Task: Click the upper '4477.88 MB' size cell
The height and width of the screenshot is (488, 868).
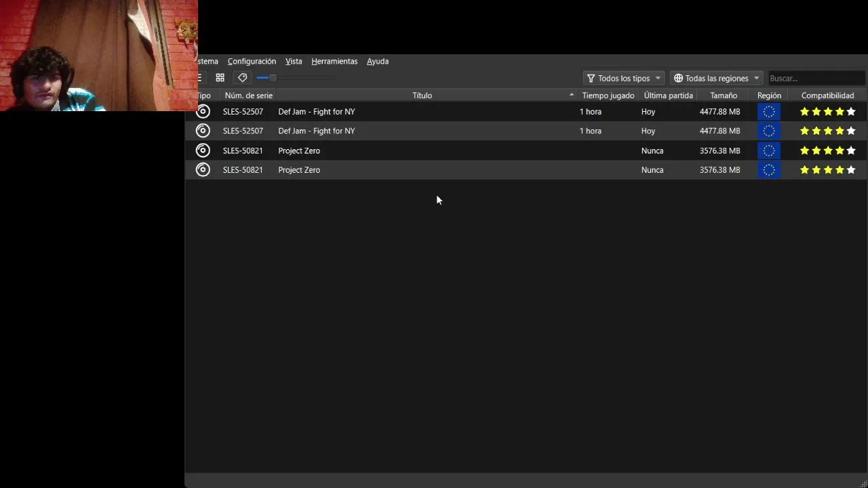Action: 719,112
